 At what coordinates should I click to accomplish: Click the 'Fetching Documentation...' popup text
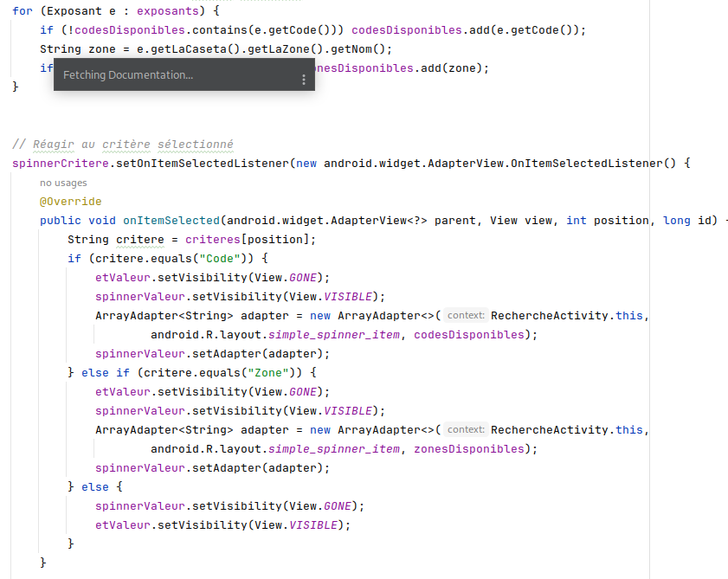tap(128, 75)
